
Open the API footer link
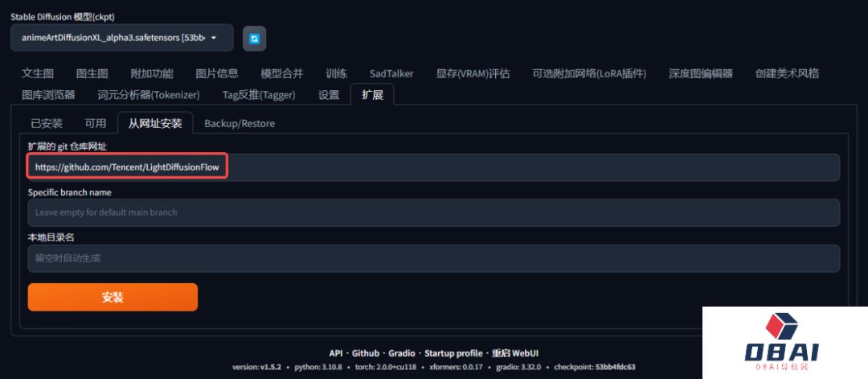pyautogui.click(x=335, y=353)
